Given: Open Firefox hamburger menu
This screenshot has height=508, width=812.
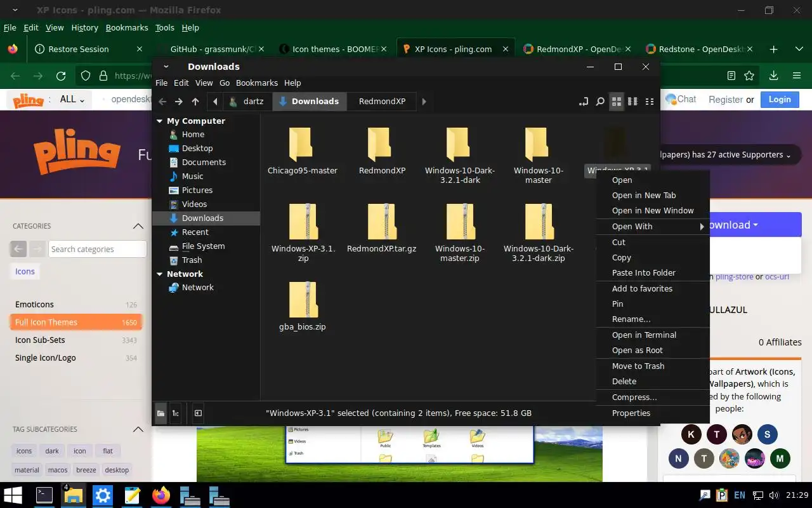Looking at the screenshot, I should click(x=797, y=76).
